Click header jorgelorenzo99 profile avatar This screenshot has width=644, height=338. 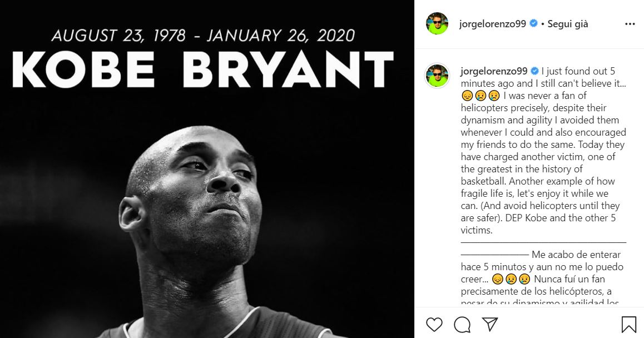pyautogui.click(x=437, y=24)
